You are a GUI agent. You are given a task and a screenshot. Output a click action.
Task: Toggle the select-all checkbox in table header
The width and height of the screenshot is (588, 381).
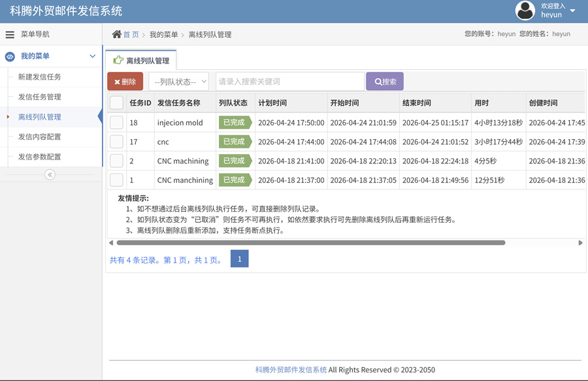tap(116, 103)
